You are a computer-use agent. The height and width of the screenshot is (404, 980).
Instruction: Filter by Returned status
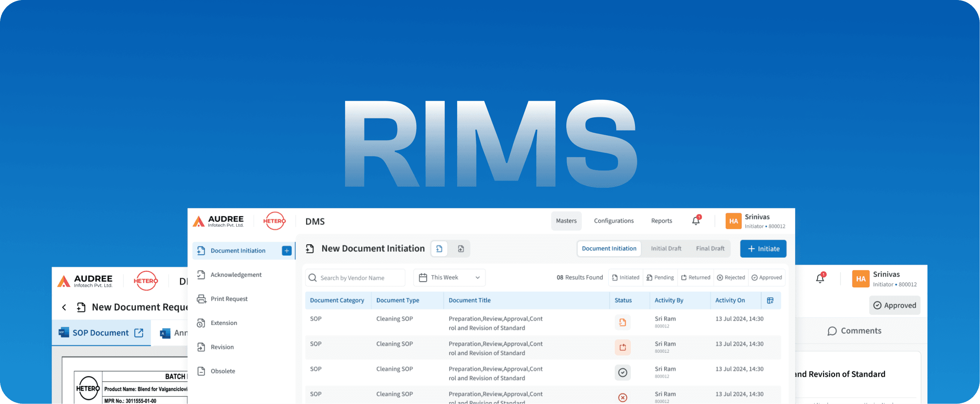[695, 277]
